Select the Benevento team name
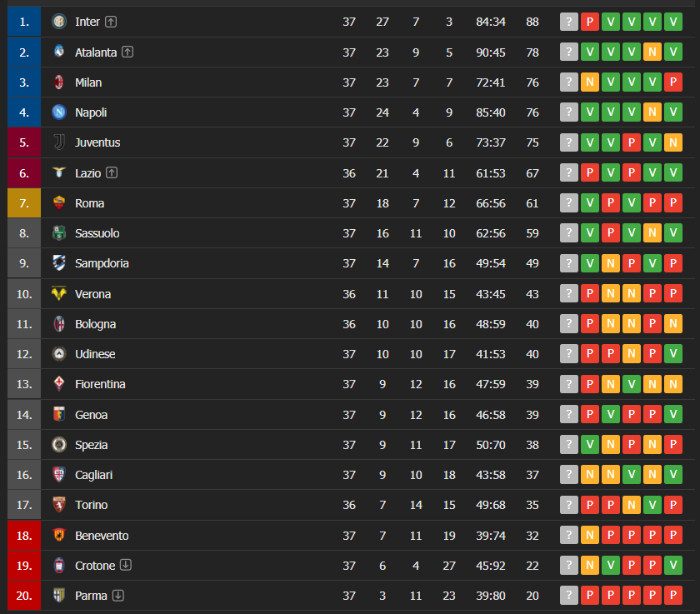The height and width of the screenshot is (614, 700). (102, 536)
